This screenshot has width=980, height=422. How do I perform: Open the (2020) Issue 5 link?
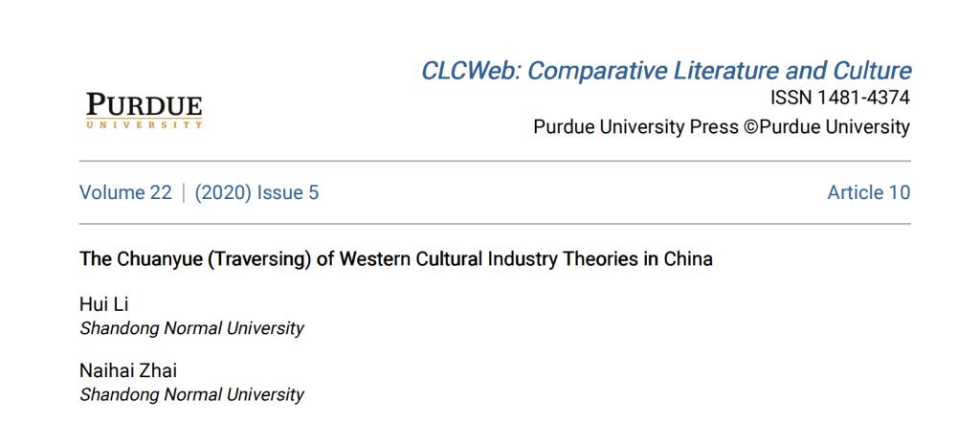[x=256, y=192]
